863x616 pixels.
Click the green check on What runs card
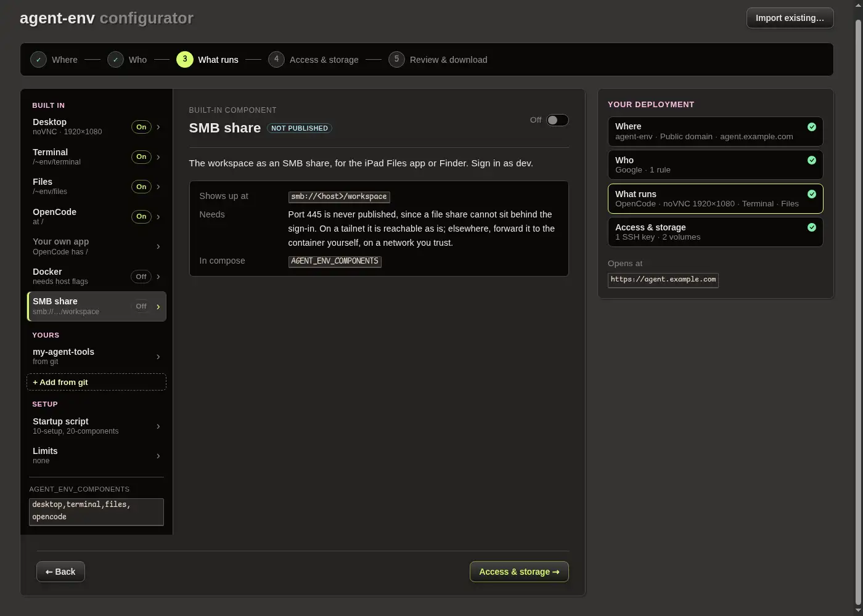[x=812, y=194]
